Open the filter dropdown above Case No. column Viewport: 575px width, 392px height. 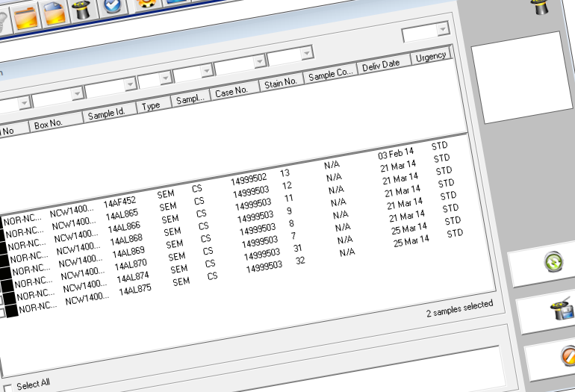point(238,66)
